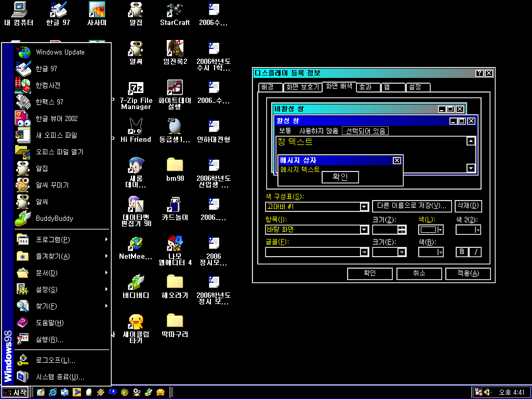The image size is (532, 399).
Task: Open the 글꼴(F) font dropdown
Action: tap(364, 252)
